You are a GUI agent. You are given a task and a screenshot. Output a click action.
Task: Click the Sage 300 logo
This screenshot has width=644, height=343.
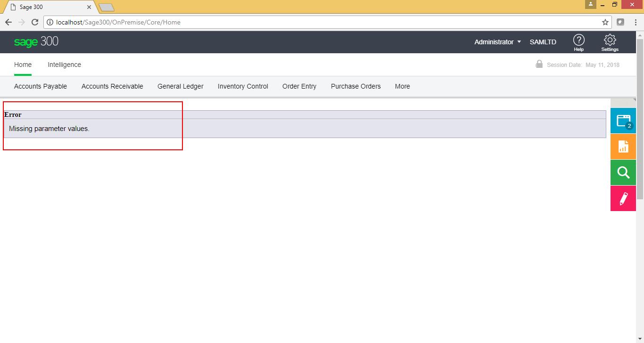click(36, 42)
